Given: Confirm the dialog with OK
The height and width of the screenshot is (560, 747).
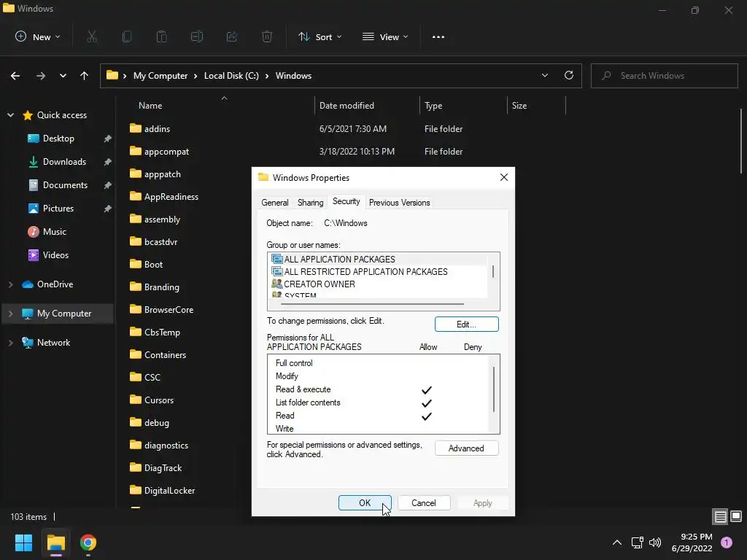Looking at the screenshot, I should point(365,503).
